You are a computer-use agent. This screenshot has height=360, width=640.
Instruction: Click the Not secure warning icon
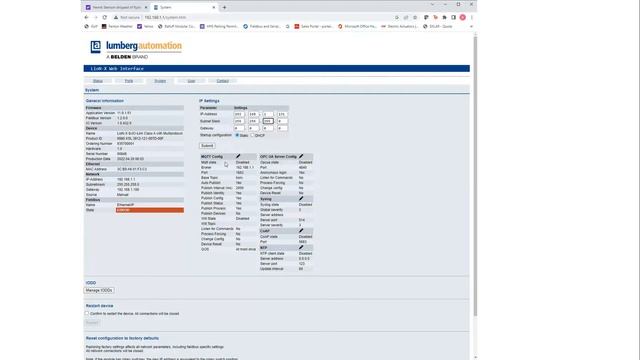click(x=116, y=18)
